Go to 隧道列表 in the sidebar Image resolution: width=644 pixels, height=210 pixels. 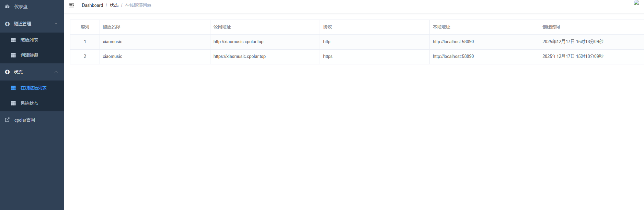pos(29,40)
